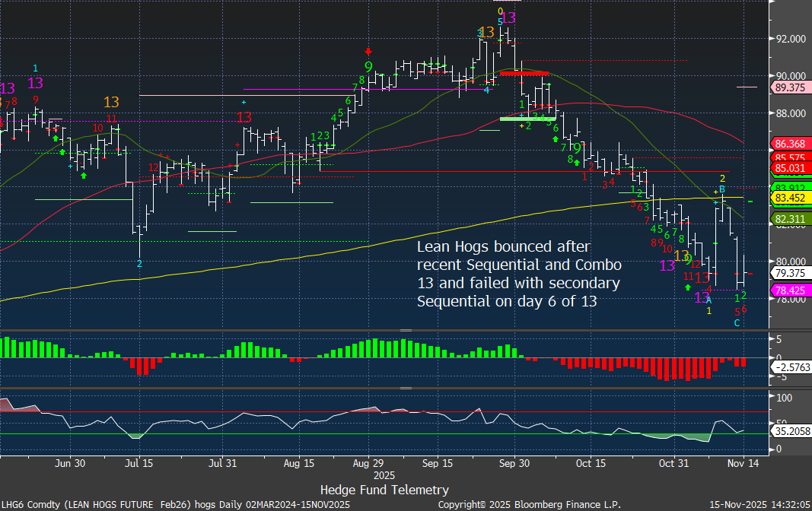Select the thick red resistance bar near 90

[x=524, y=73]
